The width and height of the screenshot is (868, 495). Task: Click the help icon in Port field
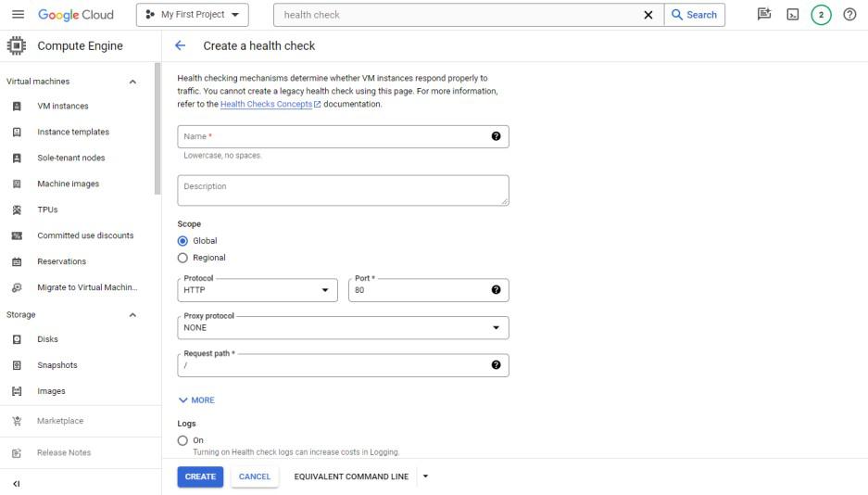click(496, 290)
